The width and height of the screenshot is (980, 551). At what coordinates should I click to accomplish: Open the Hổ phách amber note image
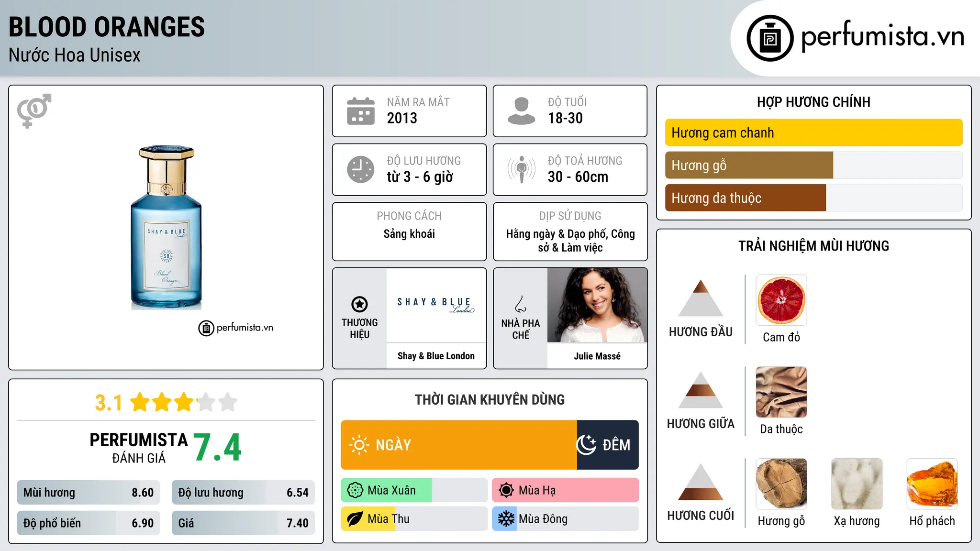(x=932, y=484)
